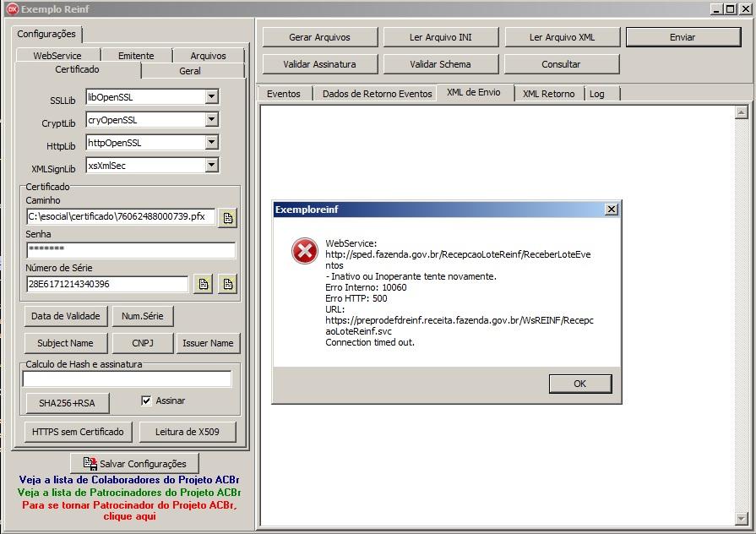This screenshot has height=534, width=756.
Task: Click the Consultar button
Action: coord(562,64)
